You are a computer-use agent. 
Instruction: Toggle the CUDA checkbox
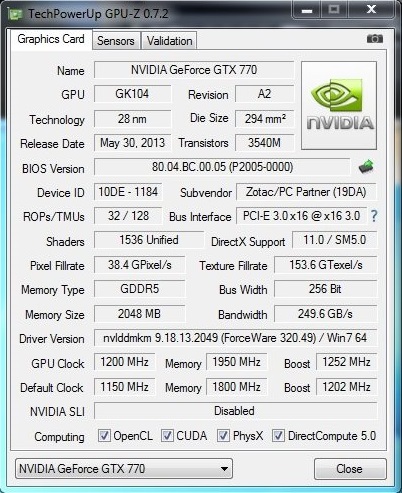click(x=167, y=435)
